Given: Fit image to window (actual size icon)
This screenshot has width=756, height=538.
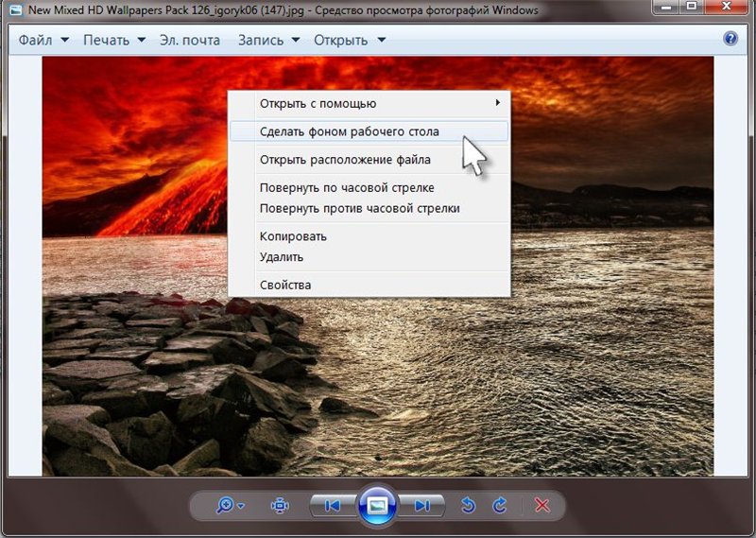Looking at the screenshot, I should coord(280,505).
